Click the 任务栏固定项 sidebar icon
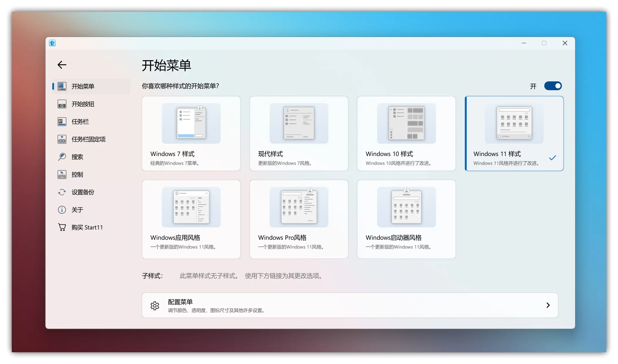Viewport: 618px width, 364px height. point(62,139)
